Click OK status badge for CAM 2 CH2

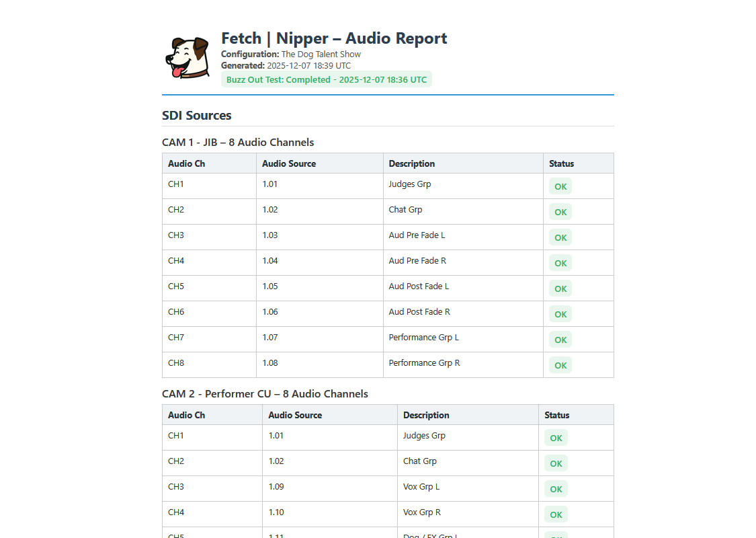point(556,463)
